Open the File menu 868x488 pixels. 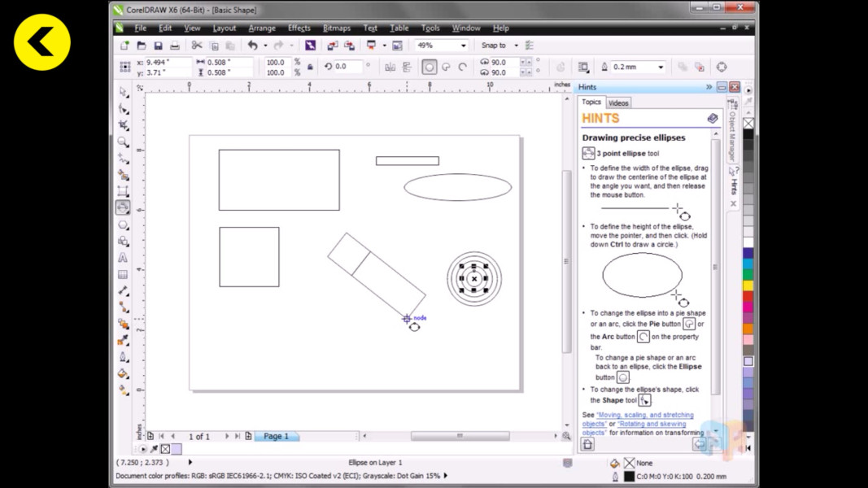[141, 28]
